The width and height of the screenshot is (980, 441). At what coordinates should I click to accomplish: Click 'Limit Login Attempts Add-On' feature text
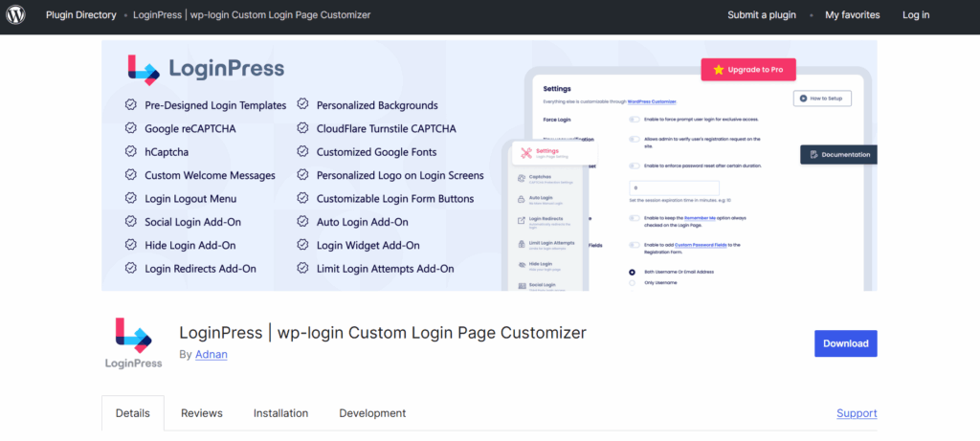tap(386, 269)
